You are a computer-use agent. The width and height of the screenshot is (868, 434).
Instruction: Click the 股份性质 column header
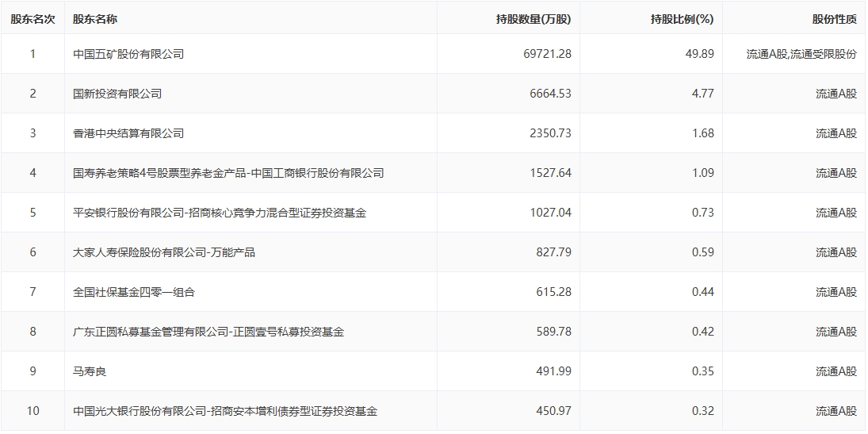coord(835,19)
